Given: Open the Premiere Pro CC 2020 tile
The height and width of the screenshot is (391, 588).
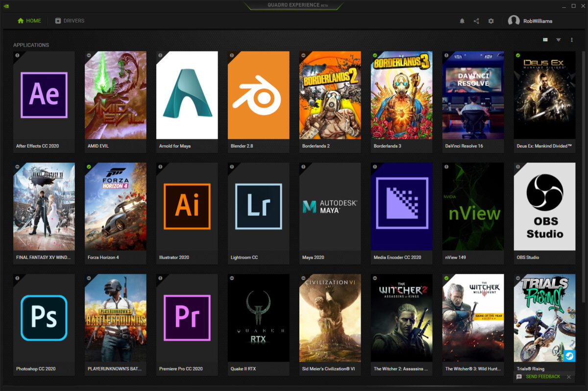Looking at the screenshot, I should click(x=187, y=325).
